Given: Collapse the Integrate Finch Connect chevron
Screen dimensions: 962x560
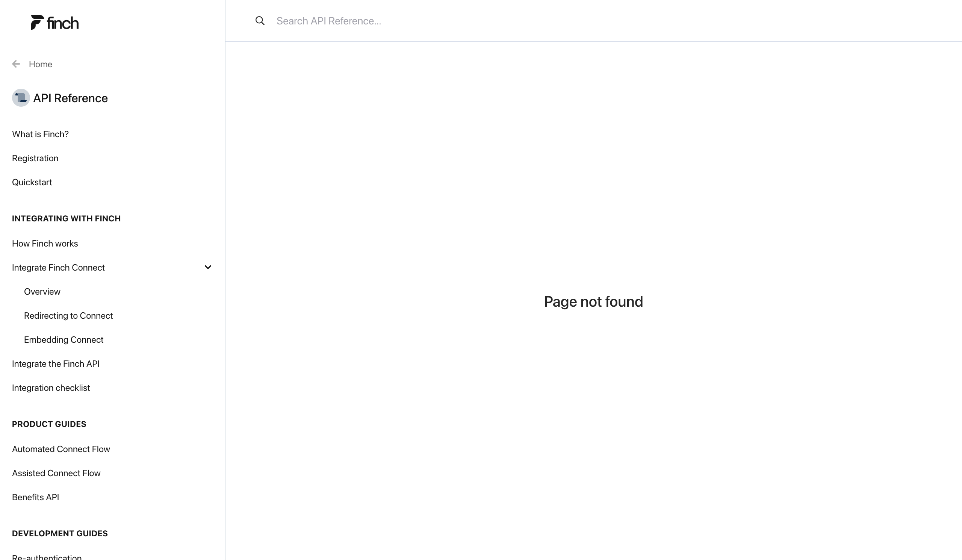Looking at the screenshot, I should coord(208,267).
